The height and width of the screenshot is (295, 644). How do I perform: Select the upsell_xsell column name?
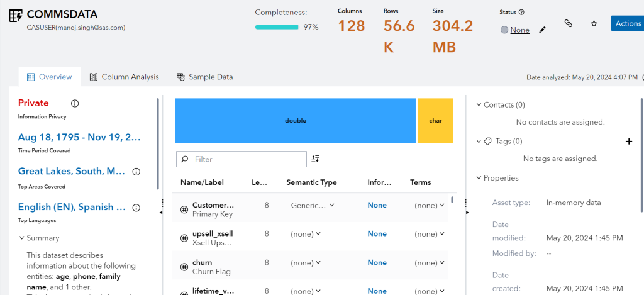click(x=213, y=234)
